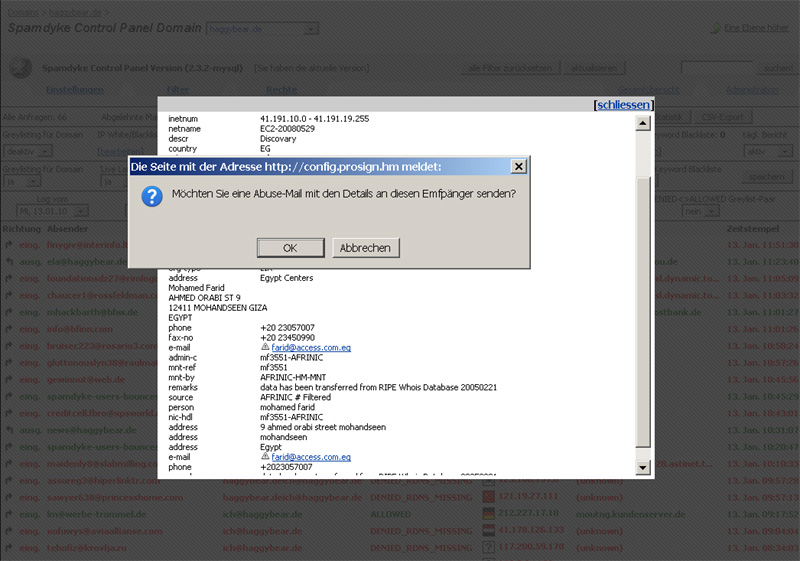The width and height of the screenshot is (800, 561).
Task: Click the Absender column header
Action: tap(67, 229)
